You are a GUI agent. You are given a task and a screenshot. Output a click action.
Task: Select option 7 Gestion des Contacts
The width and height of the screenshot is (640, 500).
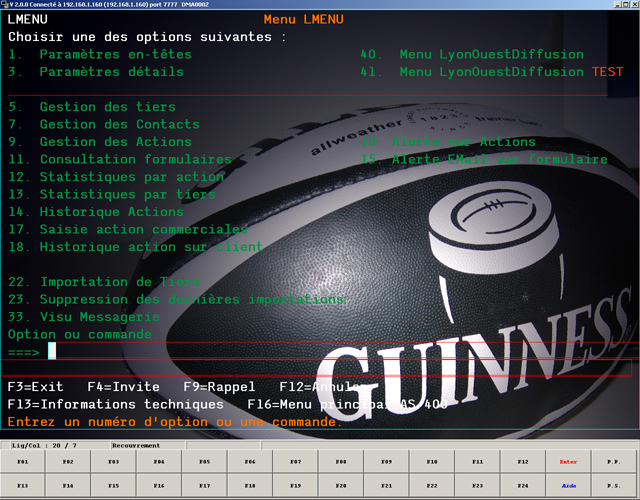[x=104, y=124]
